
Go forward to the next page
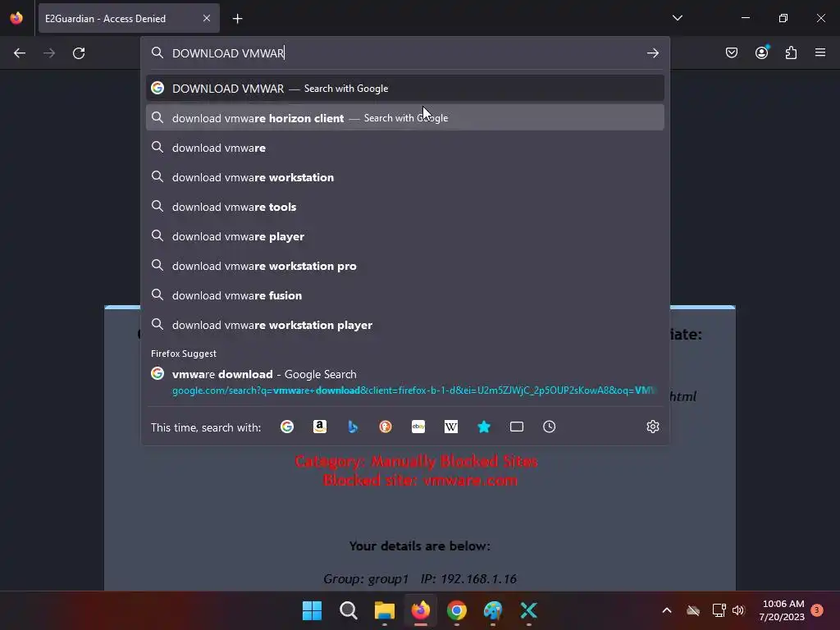(49, 53)
